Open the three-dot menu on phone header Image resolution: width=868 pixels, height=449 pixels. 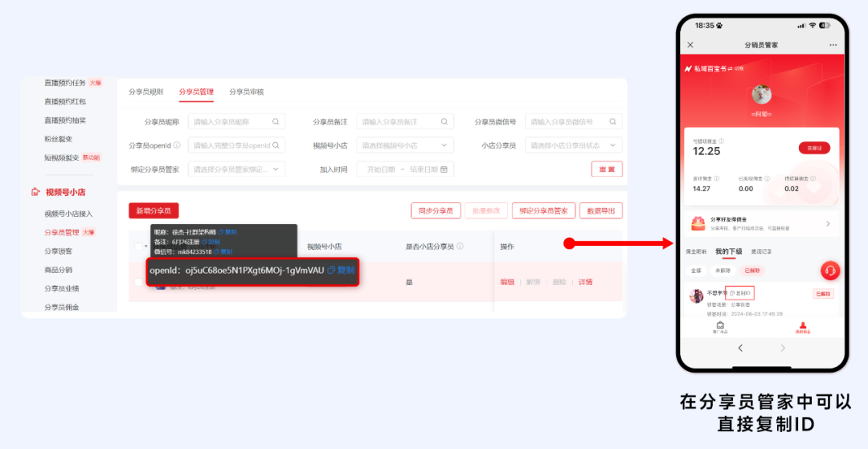click(833, 45)
